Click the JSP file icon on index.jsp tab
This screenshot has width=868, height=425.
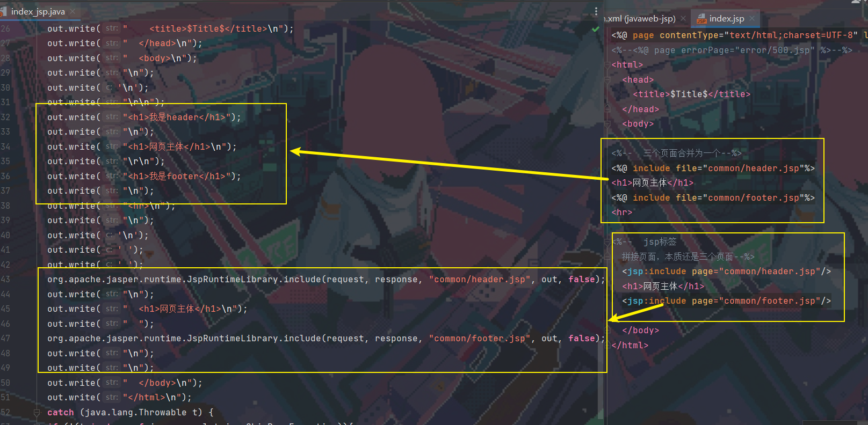701,19
